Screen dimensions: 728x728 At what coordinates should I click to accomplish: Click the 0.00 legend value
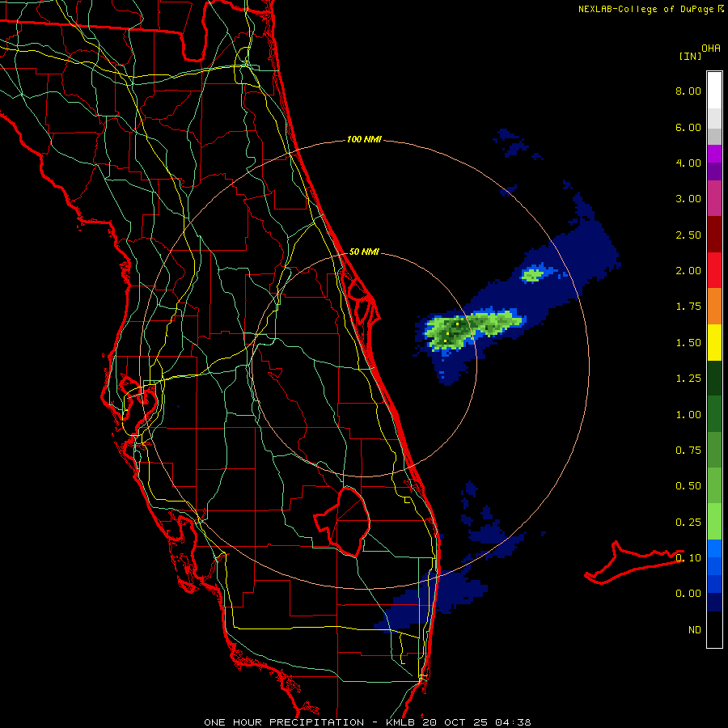click(x=688, y=594)
